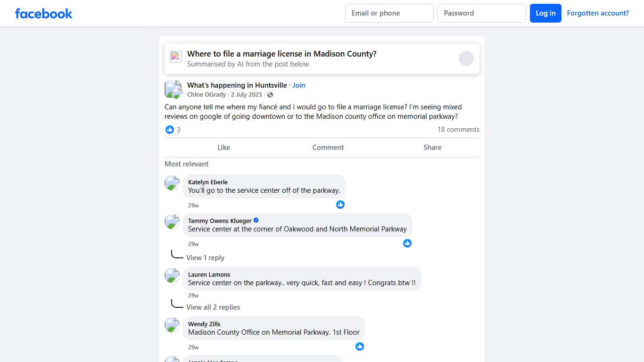The width and height of the screenshot is (644, 362).
Task: Click Tammy Owens Klueger's verified badge
Action: tap(256, 220)
